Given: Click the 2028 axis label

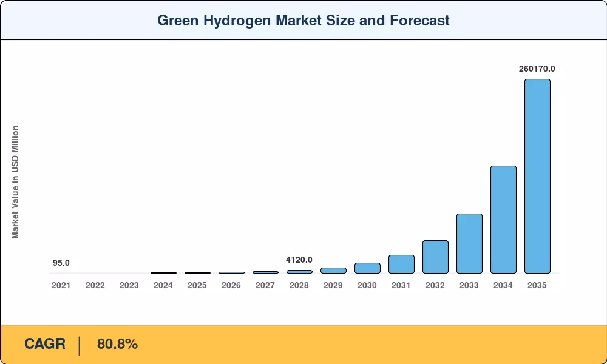Looking at the screenshot, I should [x=299, y=286].
